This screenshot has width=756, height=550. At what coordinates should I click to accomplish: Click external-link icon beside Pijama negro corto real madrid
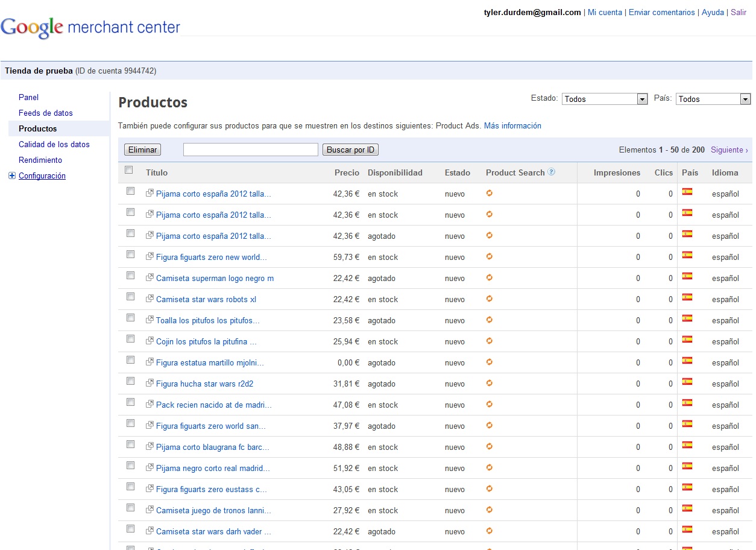point(150,467)
